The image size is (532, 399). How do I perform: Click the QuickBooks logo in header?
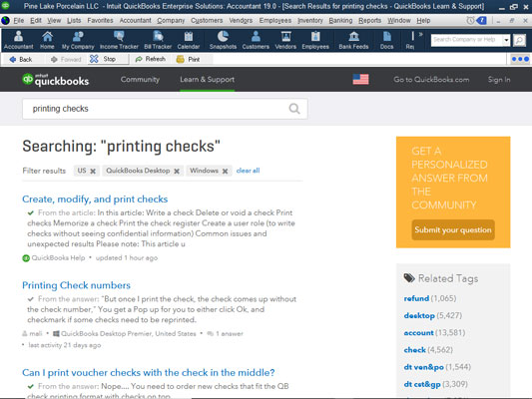coord(55,80)
